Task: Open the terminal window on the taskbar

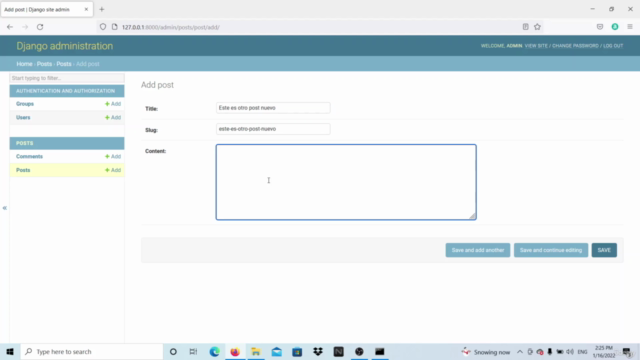Action: (x=380, y=351)
